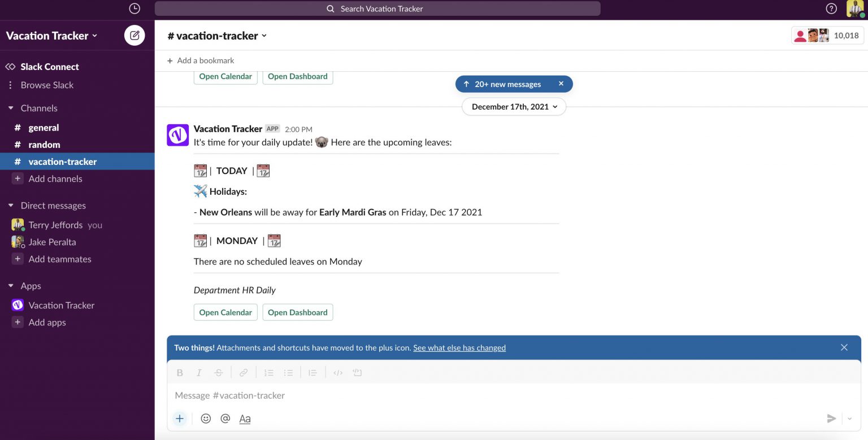Collapse the Channels section
Image resolution: width=868 pixels, height=440 pixels.
click(x=11, y=108)
